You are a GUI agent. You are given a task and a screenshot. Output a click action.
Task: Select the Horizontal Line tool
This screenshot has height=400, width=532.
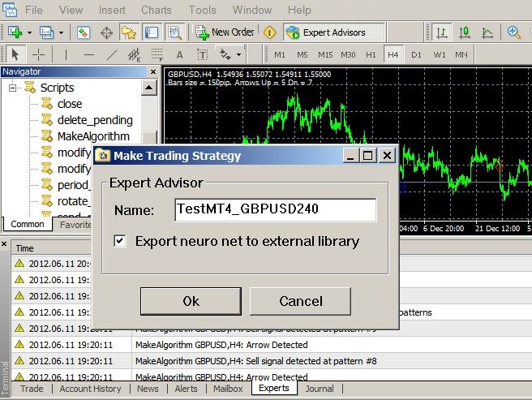pos(89,54)
